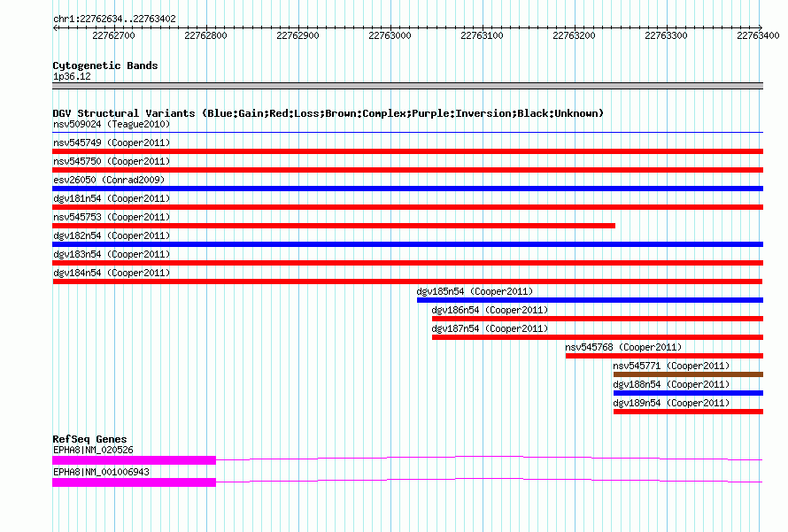Screen dimensions: 788x532
Task: Open the DGV Structural Variants track header
Action: point(328,113)
